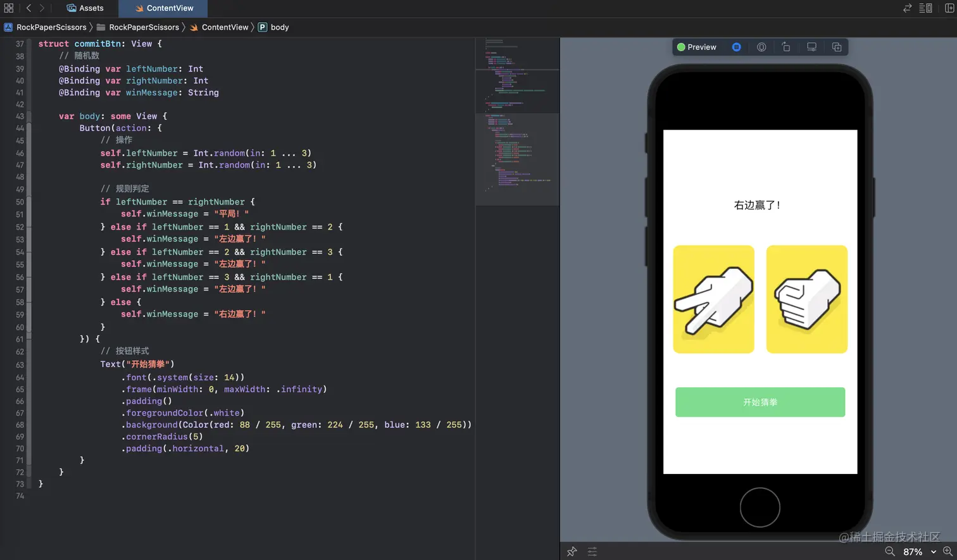
Task: Duplicate the preview
Action: [837, 47]
